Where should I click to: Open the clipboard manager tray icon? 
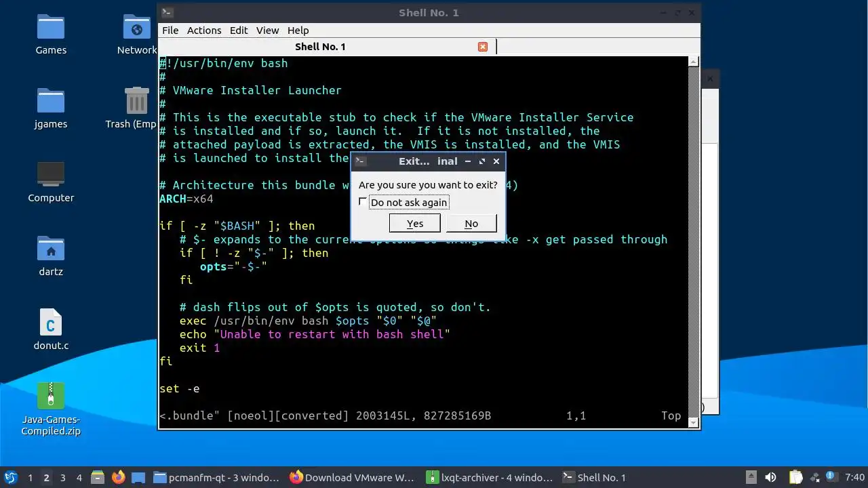(x=795, y=477)
